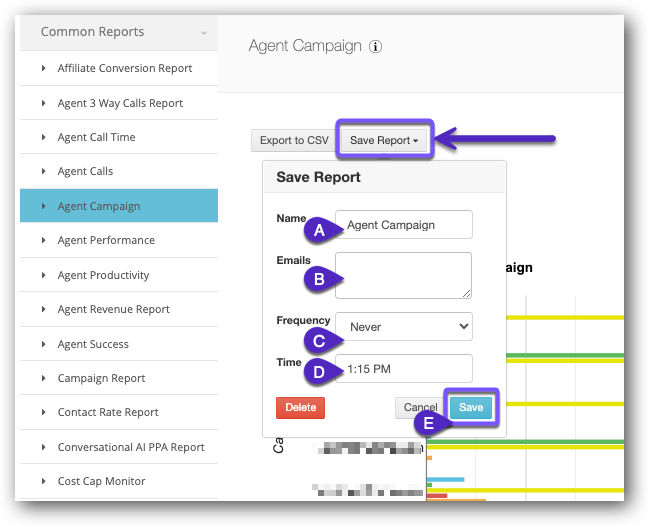
Task: Expand the Agent Success arrow
Action: pos(43,344)
